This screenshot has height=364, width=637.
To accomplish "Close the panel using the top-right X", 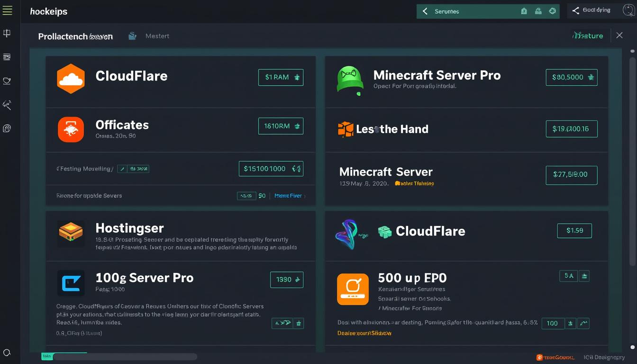I will pyautogui.click(x=619, y=35).
